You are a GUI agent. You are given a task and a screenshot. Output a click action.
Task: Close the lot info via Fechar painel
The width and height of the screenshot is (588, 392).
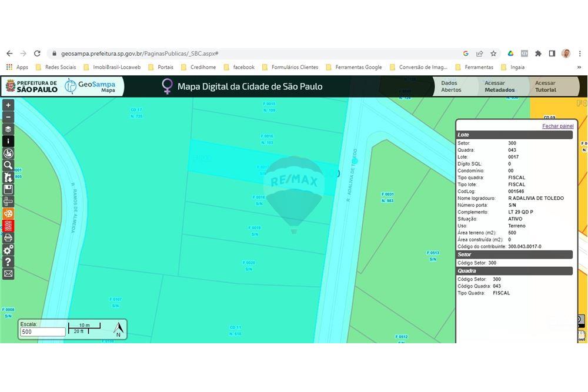click(x=557, y=126)
